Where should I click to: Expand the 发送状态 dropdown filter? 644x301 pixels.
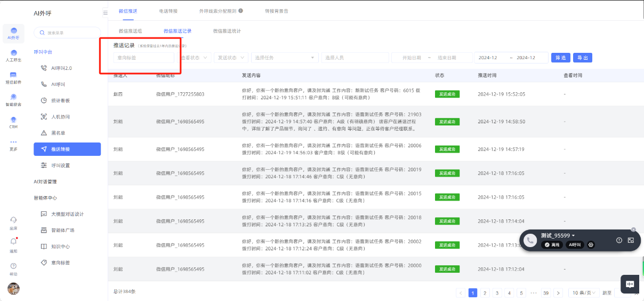pyautogui.click(x=231, y=58)
